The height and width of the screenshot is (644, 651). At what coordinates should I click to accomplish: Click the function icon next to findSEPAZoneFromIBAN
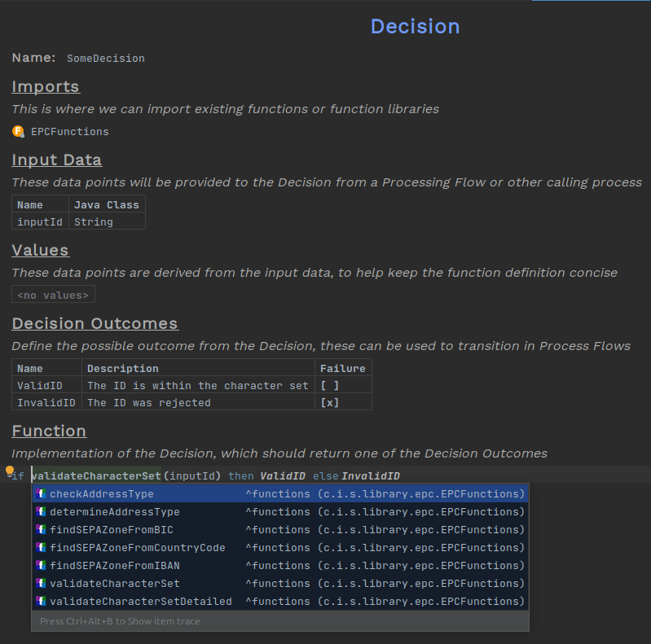(41, 565)
